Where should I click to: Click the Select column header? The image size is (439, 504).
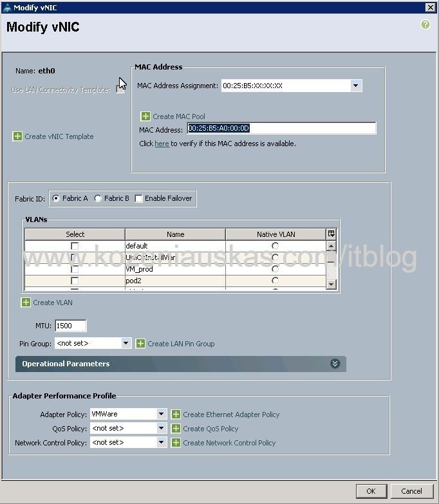pyautogui.click(x=75, y=234)
